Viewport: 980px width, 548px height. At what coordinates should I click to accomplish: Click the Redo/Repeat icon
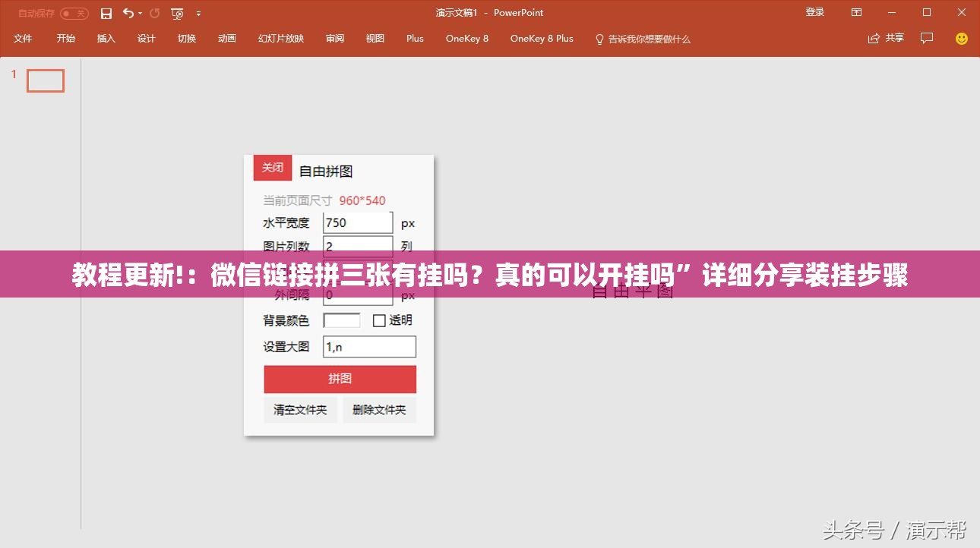click(x=154, y=13)
